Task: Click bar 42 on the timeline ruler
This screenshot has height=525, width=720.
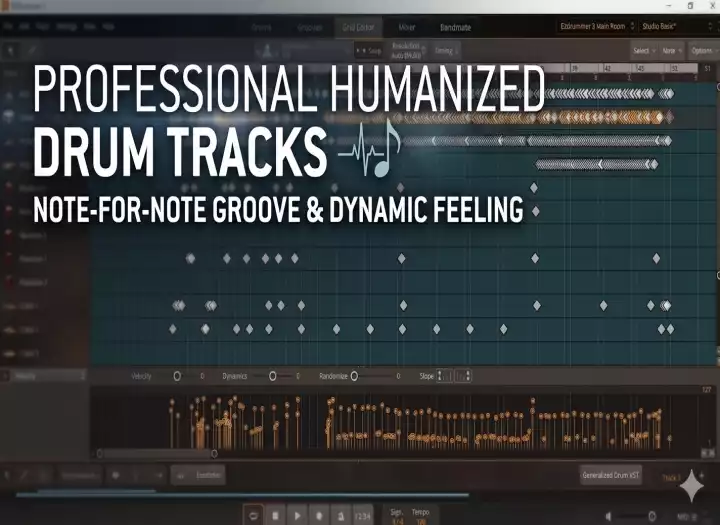Action: [607, 68]
